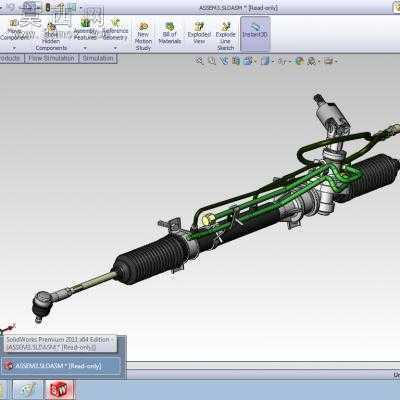
Task: Open the Assembly Features tool
Action: [85, 29]
